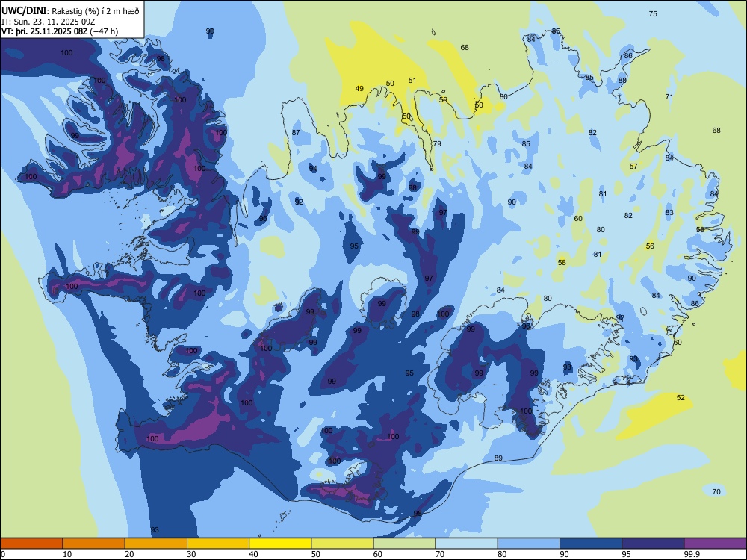Click the humidity value 87 on the map
The image size is (747, 560).
[x=297, y=132]
